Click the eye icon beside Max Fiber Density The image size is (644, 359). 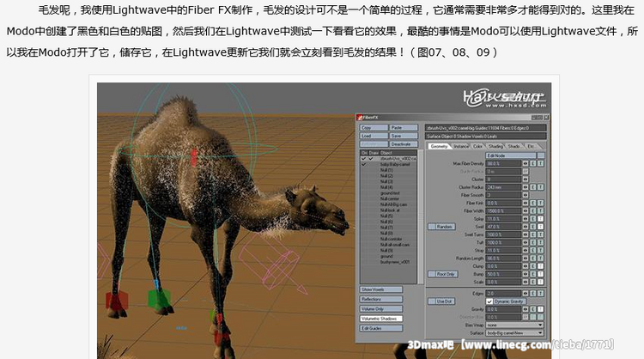[x=525, y=163]
